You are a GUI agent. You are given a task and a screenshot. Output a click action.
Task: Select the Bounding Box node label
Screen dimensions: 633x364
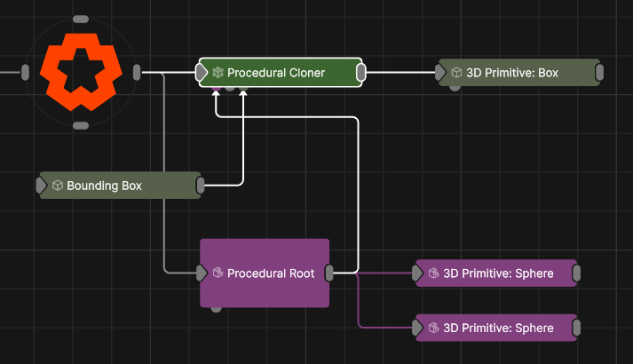click(104, 186)
